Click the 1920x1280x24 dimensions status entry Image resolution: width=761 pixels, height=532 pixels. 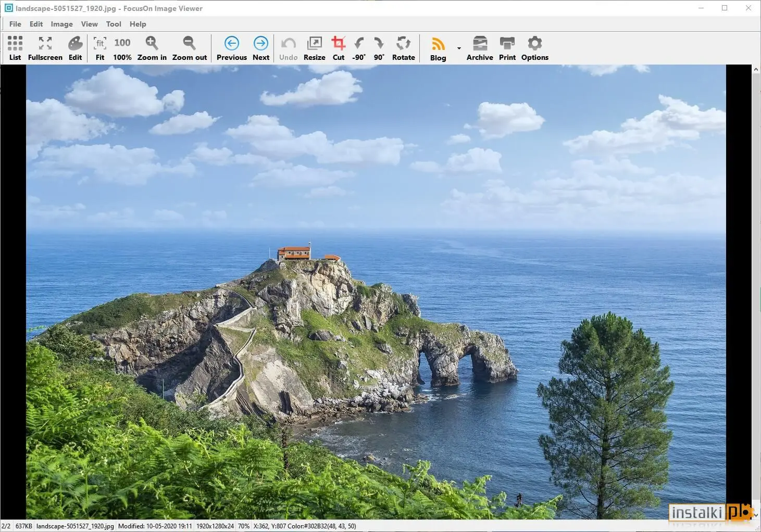tap(215, 526)
